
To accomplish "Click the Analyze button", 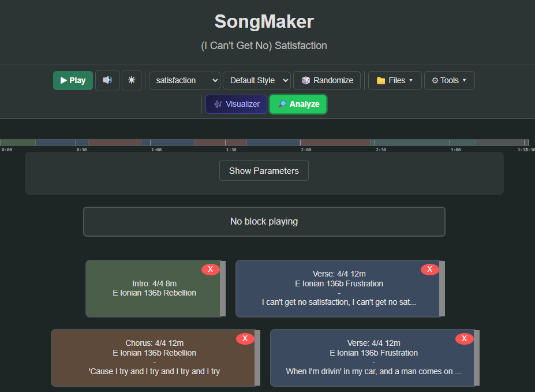I will pyautogui.click(x=298, y=104).
